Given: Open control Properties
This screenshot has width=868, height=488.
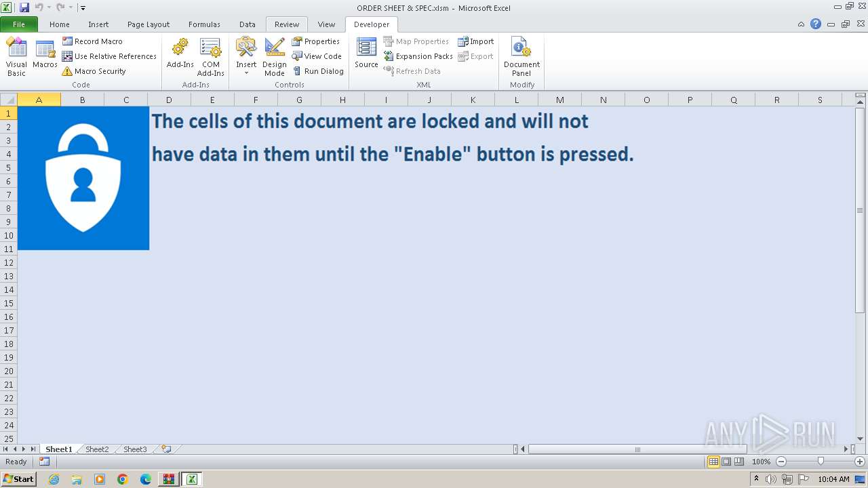Looking at the screenshot, I should (x=316, y=41).
